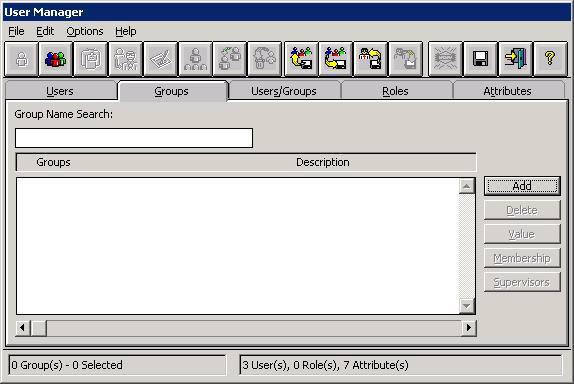574x384 pixels.
Task: Open the Options menu
Action: (85, 31)
